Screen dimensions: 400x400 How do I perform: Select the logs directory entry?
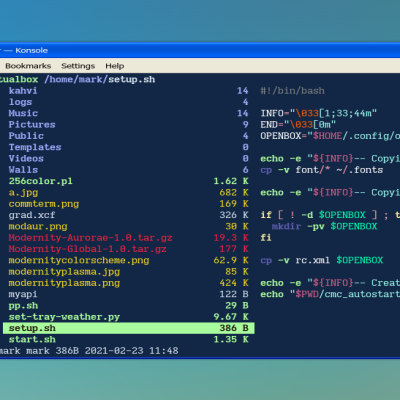(128, 102)
